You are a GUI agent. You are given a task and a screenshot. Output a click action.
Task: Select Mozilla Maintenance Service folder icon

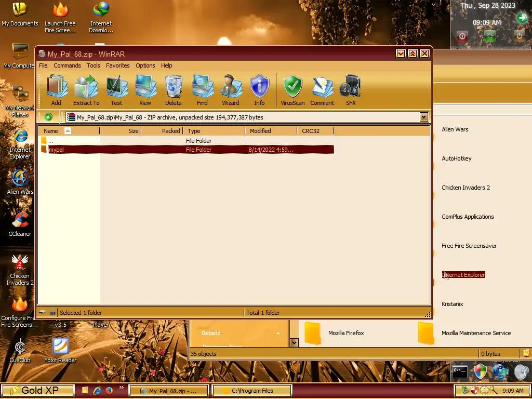point(426,333)
